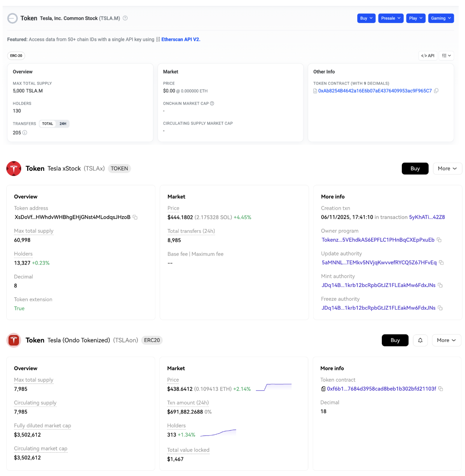Screen dimensions: 465x476
Task: Click the TSLAon price sparkline chart
Action: pyautogui.click(x=274, y=387)
